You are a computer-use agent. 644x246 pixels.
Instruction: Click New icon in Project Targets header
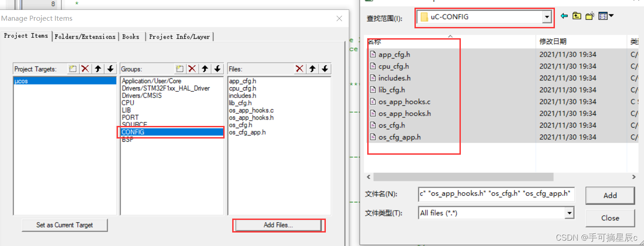click(x=72, y=69)
